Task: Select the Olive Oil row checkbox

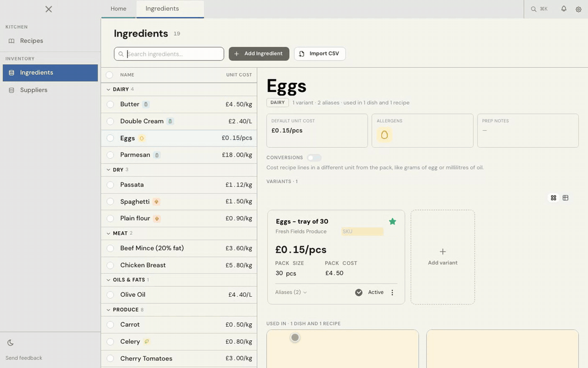Action: coord(111,295)
